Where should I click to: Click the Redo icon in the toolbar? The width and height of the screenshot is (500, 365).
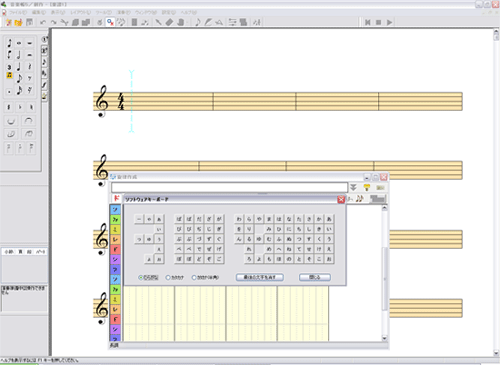[53, 22]
